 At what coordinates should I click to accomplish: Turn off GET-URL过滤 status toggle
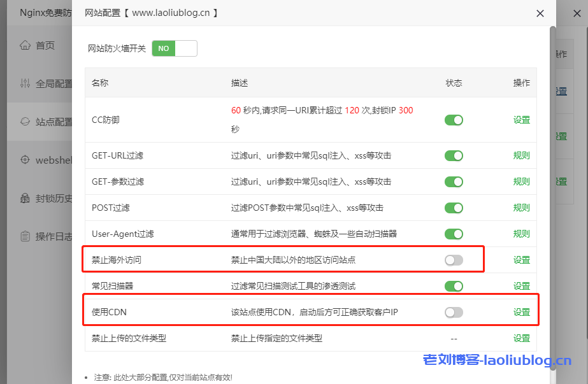click(x=454, y=155)
